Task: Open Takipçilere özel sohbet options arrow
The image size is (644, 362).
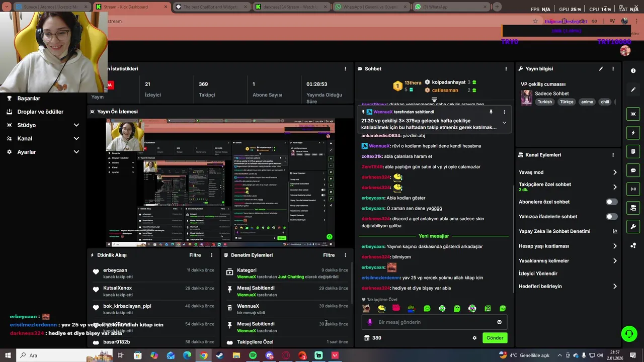Action: tap(615, 187)
